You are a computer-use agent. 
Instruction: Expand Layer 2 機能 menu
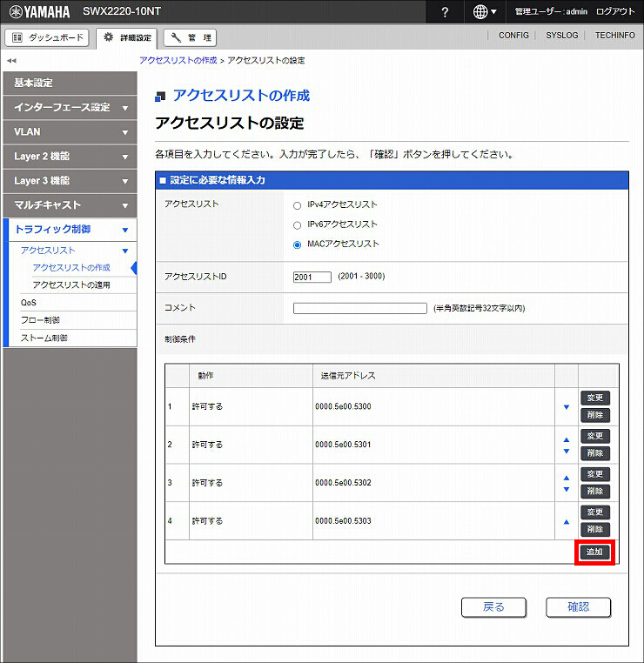point(70,157)
